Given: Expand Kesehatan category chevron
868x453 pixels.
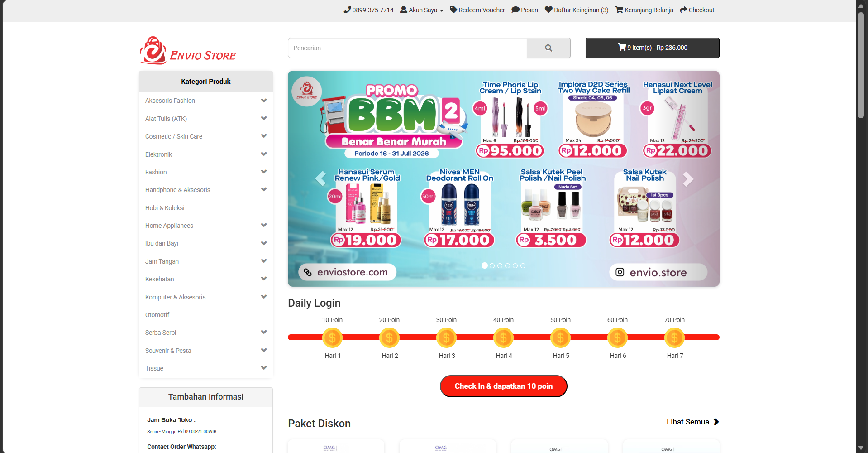Looking at the screenshot, I should click(x=264, y=279).
